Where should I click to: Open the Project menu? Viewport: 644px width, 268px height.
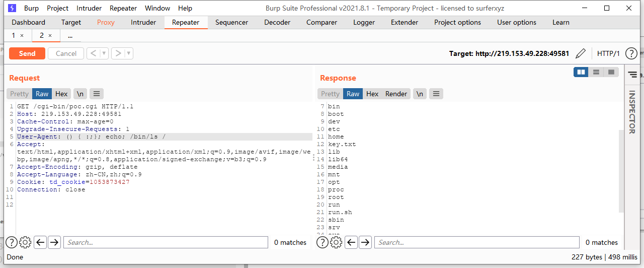[57, 8]
